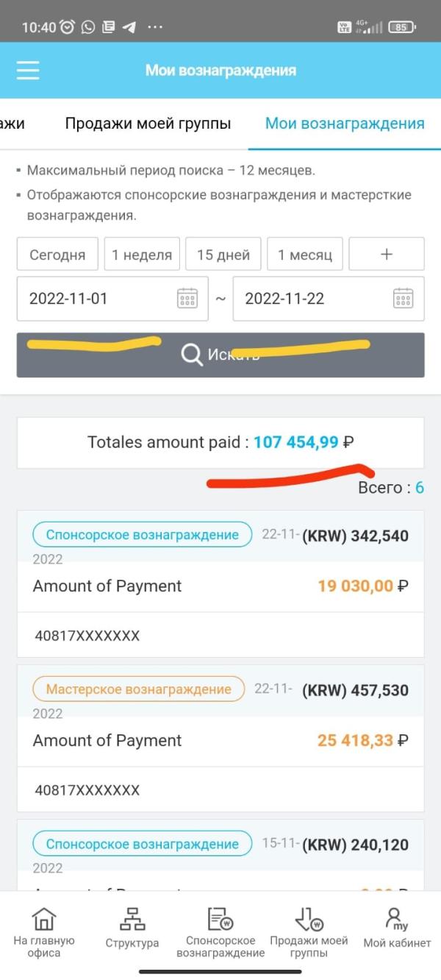Screen dimensions: 441x980
Task: Choose the 15 дней period button
Action: (x=223, y=255)
